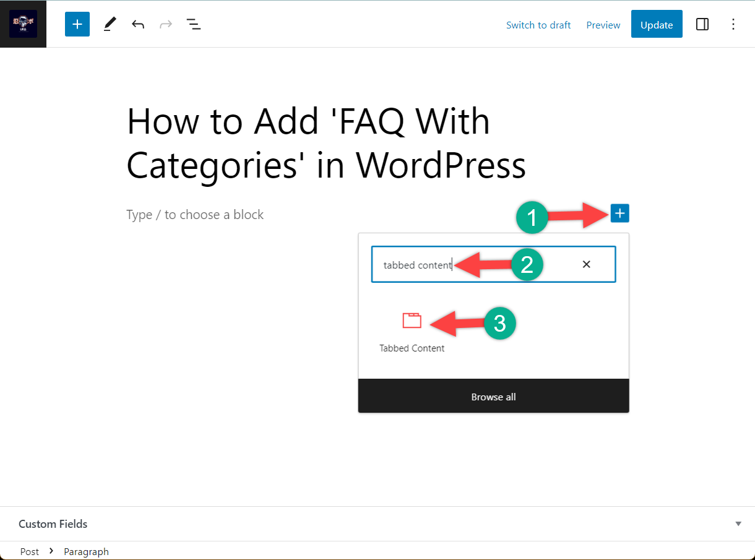Insert the Tabbed Content block

[412, 332]
